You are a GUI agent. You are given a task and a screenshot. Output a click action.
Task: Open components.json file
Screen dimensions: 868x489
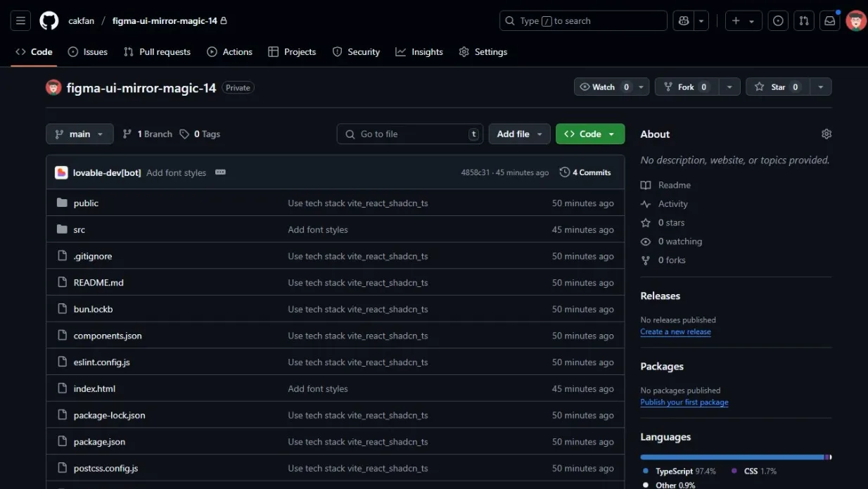[x=108, y=336]
